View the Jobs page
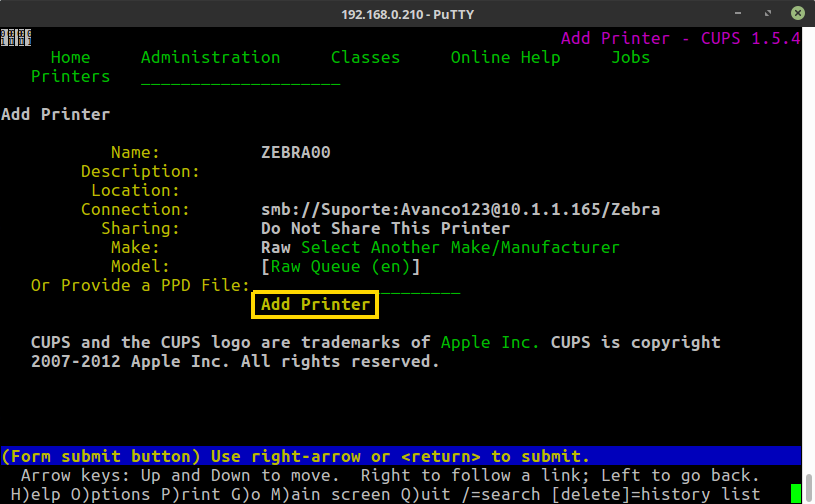 [x=630, y=57]
